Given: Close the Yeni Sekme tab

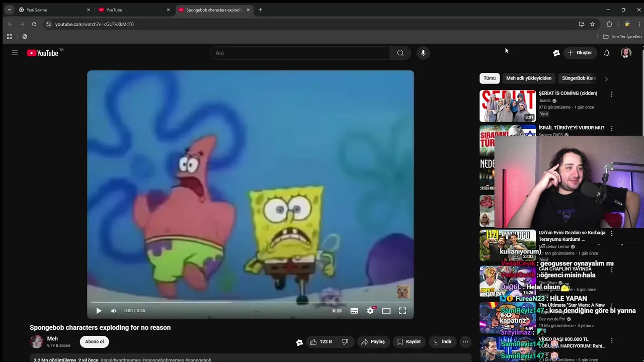Looking at the screenshot, I should [89, 10].
